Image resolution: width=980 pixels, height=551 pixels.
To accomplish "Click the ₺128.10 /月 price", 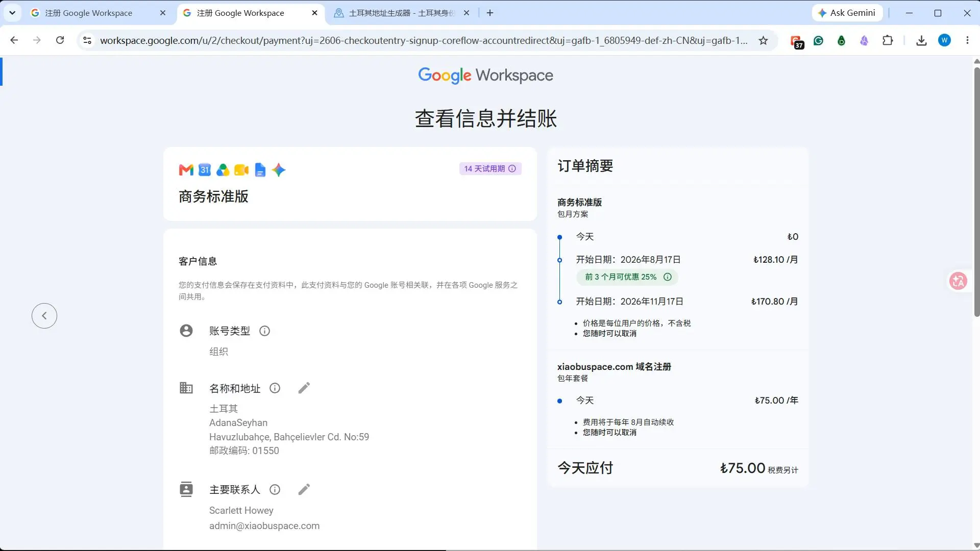I will coord(776,260).
